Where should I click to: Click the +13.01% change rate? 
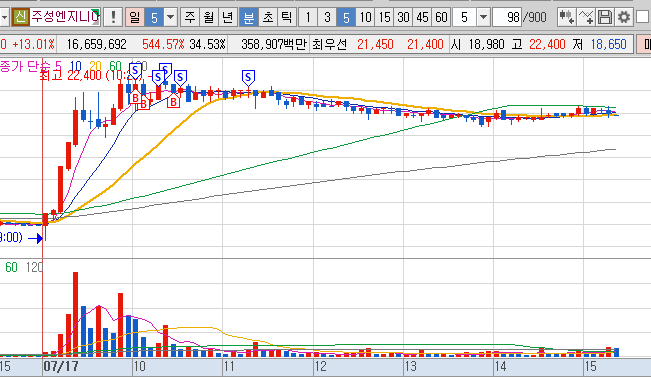[x=33, y=44]
